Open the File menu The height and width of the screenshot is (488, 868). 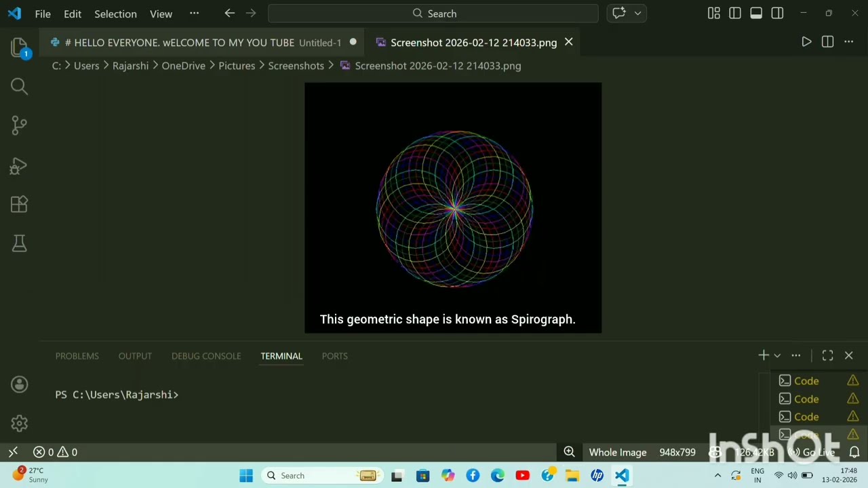click(43, 14)
